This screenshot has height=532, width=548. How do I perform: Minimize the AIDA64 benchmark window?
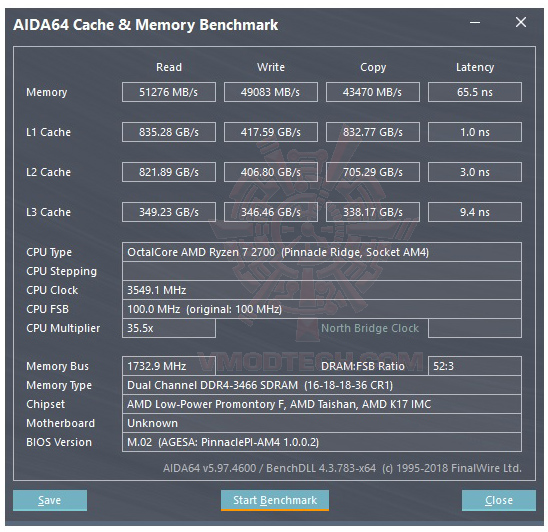click(x=475, y=23)
